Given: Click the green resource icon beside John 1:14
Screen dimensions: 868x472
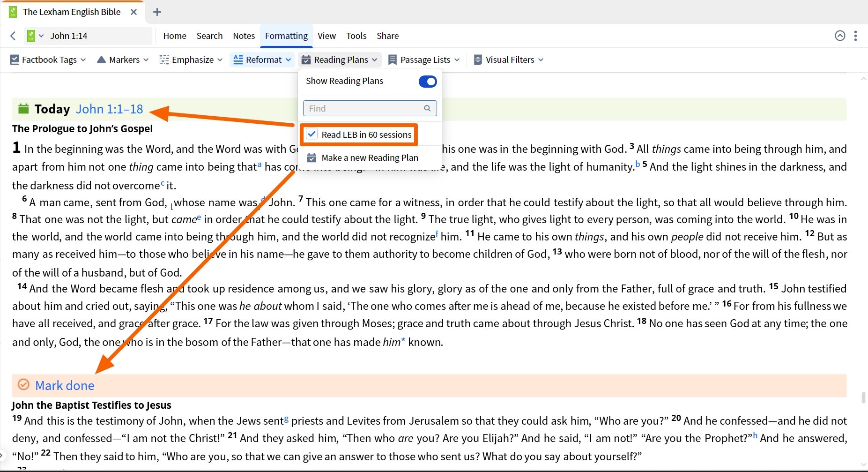Looking at the screenshot, I should (x=31, y=36).
